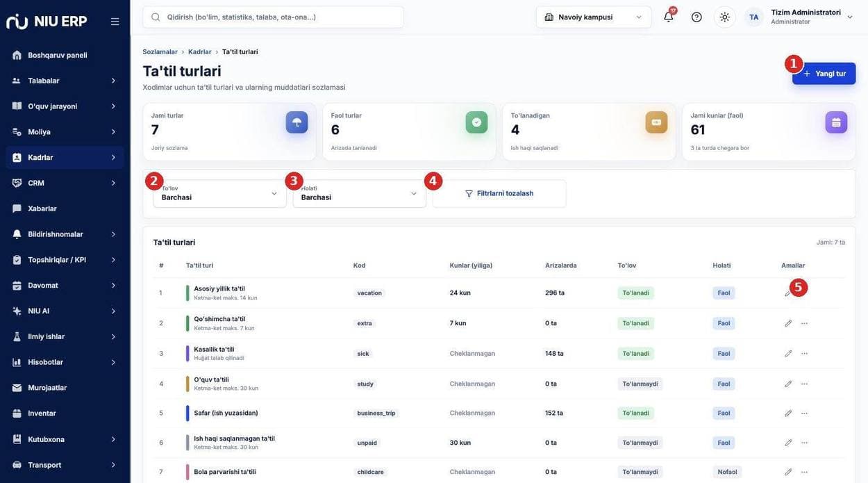This screenshot has height=483, width=868.
Task: Open more actions for Kasallik ta'tili
Action: click(x=804, y=354)
